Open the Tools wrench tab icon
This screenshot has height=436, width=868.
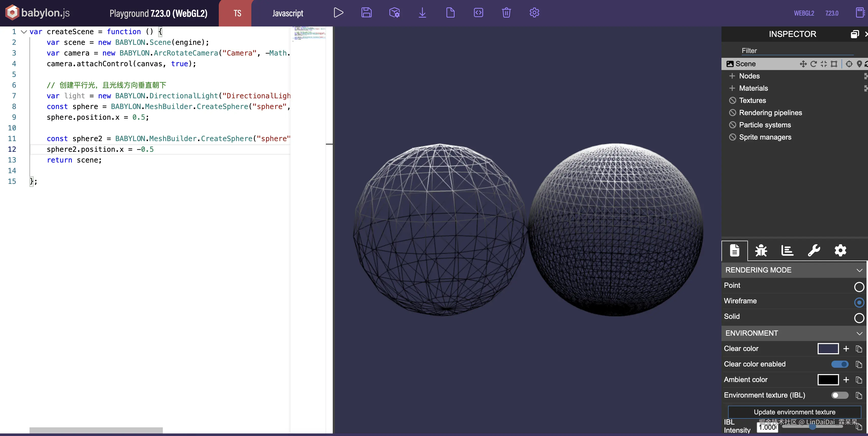point(814,251)
